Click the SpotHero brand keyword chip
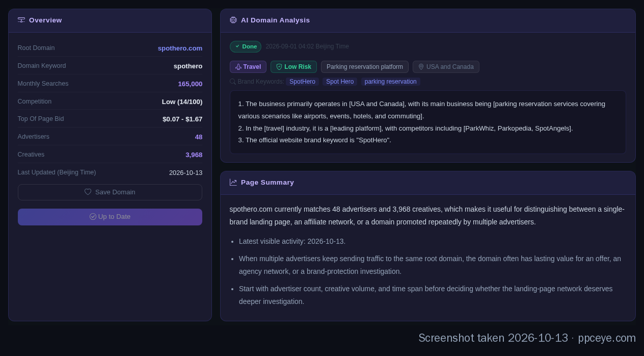The image size is (644, 356). coord(302,82)
